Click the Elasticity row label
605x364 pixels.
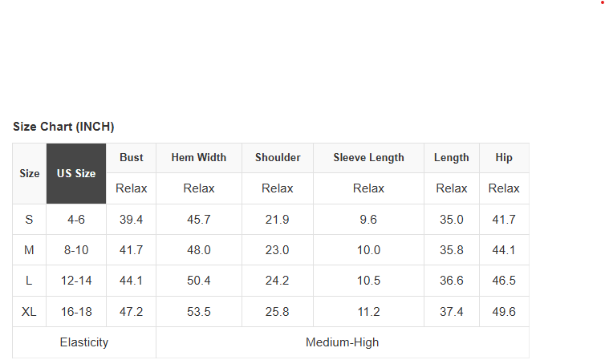point(84,342)
